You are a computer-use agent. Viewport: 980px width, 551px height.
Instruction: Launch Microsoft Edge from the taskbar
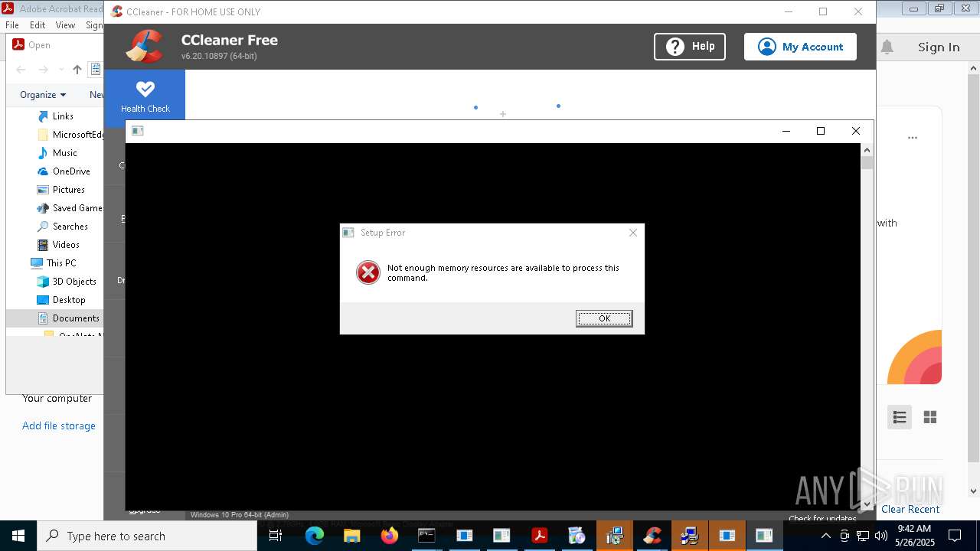315,536
